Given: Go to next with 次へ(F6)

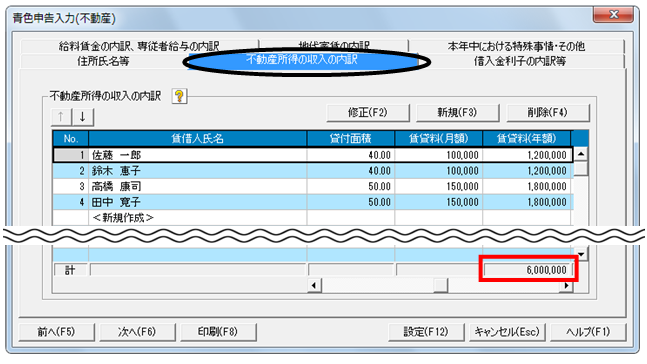Looking at the screenshot, I should 137,332.
